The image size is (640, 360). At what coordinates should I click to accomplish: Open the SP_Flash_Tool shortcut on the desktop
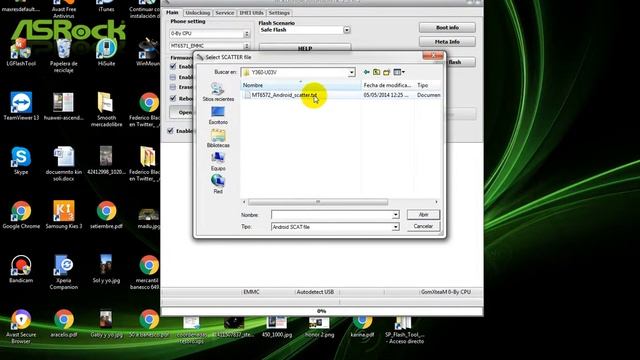[404, 330]
